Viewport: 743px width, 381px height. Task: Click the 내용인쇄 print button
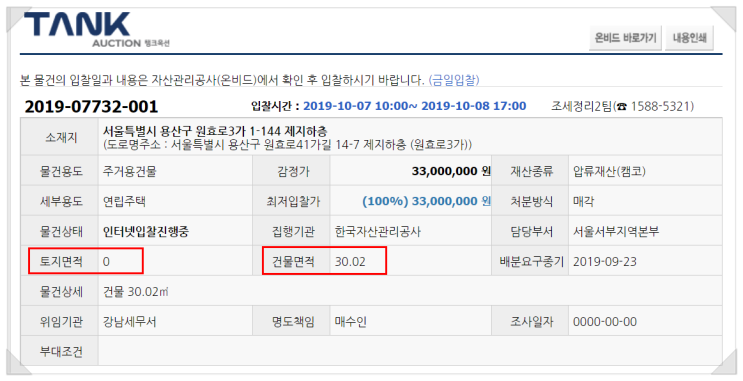689,38
